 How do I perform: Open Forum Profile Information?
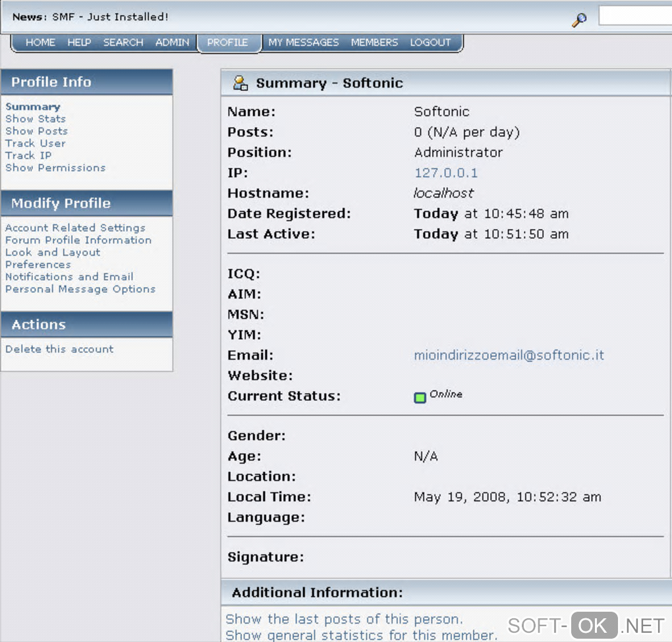[78, 240]
